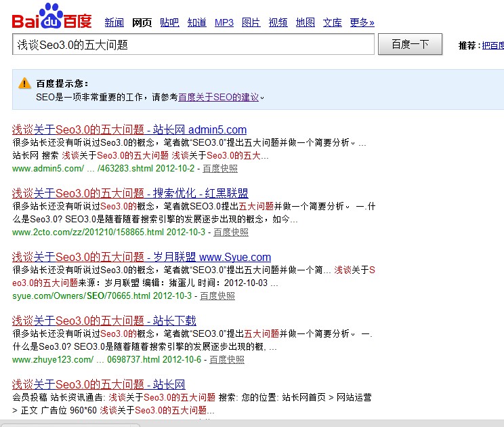View 百度快照 for the 2cto.com result
Image resolution: width=504 pixels, height=427 pixels.
point(230,232)
